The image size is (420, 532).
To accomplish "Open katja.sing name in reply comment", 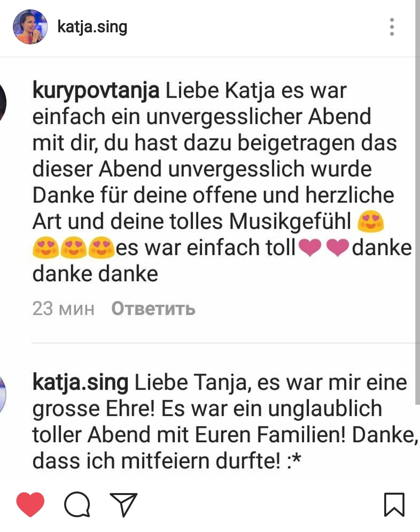I will point(80,383).
